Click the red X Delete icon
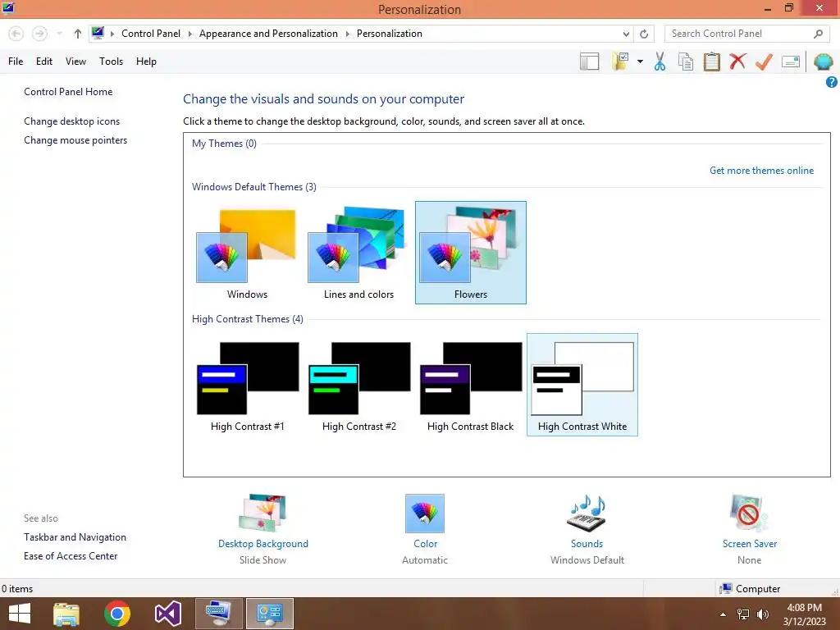 click(x=737, y=62)
